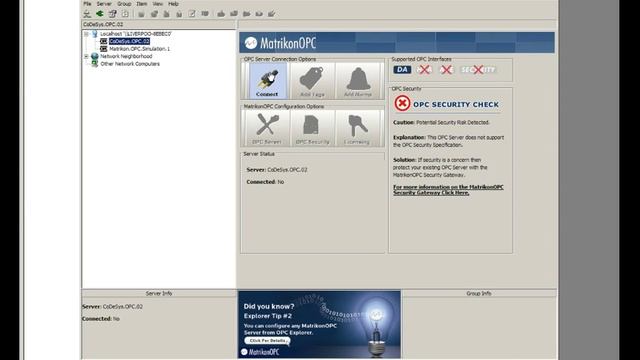Click the crossed-out HDA interface badge
The width and height of the screenshot is (640, 360).
pos(424,70)
